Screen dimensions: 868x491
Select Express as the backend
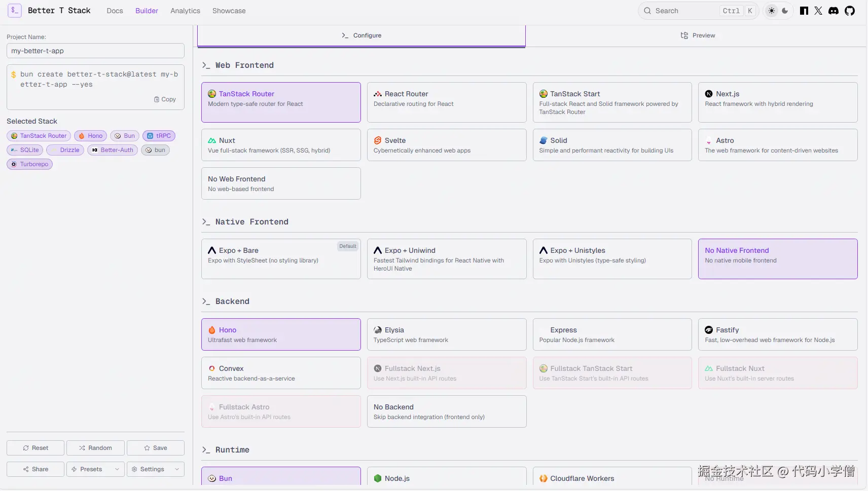click(612, 334)
